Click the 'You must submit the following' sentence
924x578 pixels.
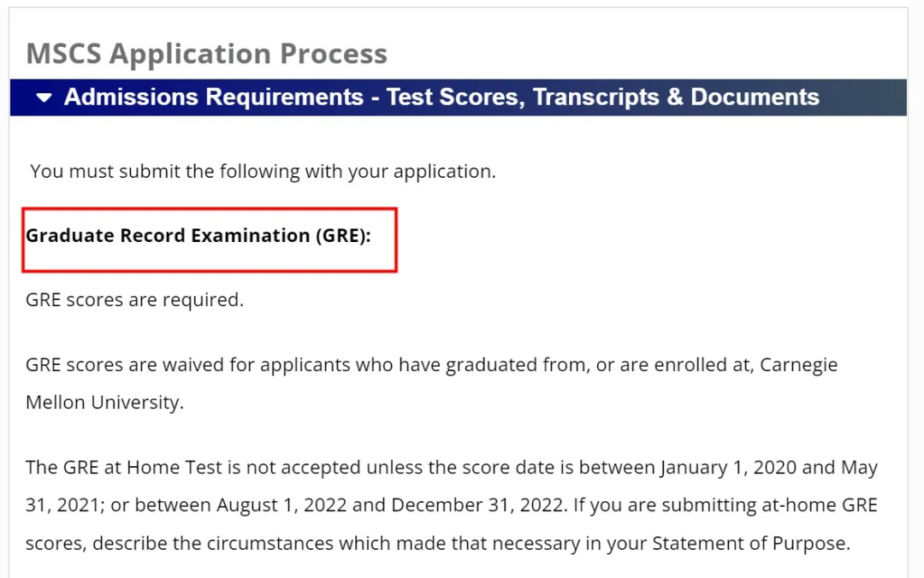click(x=263, y=171)
